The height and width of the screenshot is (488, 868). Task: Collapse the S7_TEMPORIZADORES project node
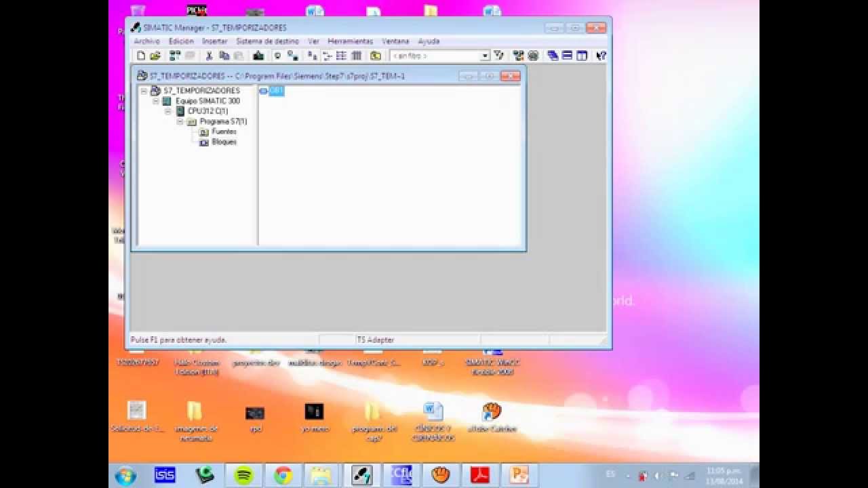(x=144, y=91)
